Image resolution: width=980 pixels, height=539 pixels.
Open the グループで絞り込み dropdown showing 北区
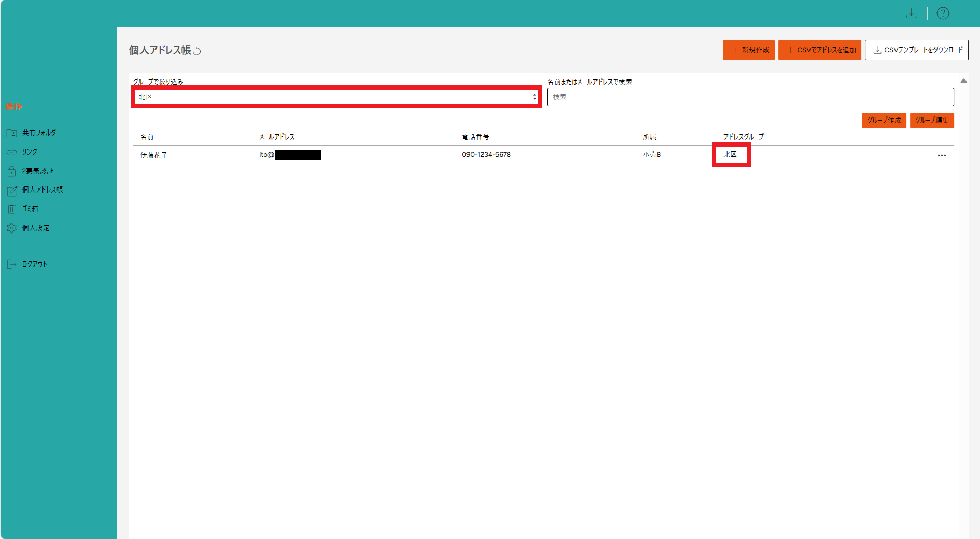pyautogui.click(x=336, y=97)
